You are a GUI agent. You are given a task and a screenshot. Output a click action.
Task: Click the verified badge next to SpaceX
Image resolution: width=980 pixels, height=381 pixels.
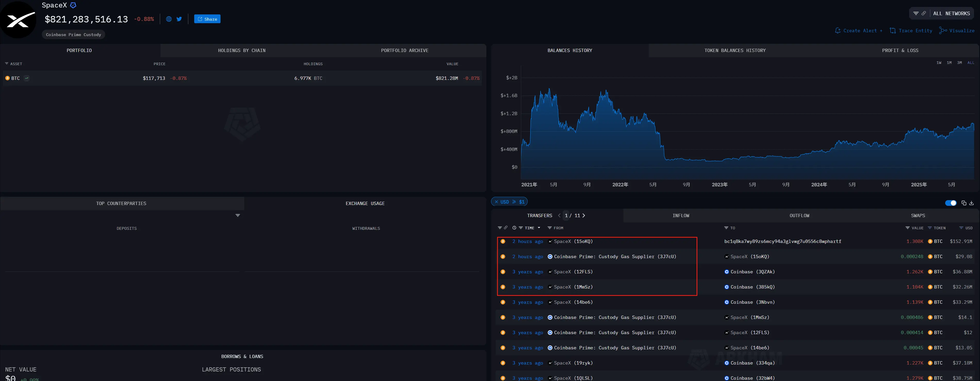tap(73, 5)
